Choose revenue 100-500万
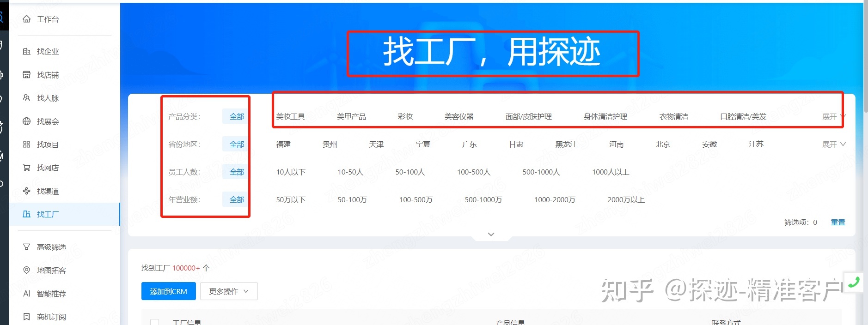The image size is (868, 325). click(416, 200)
